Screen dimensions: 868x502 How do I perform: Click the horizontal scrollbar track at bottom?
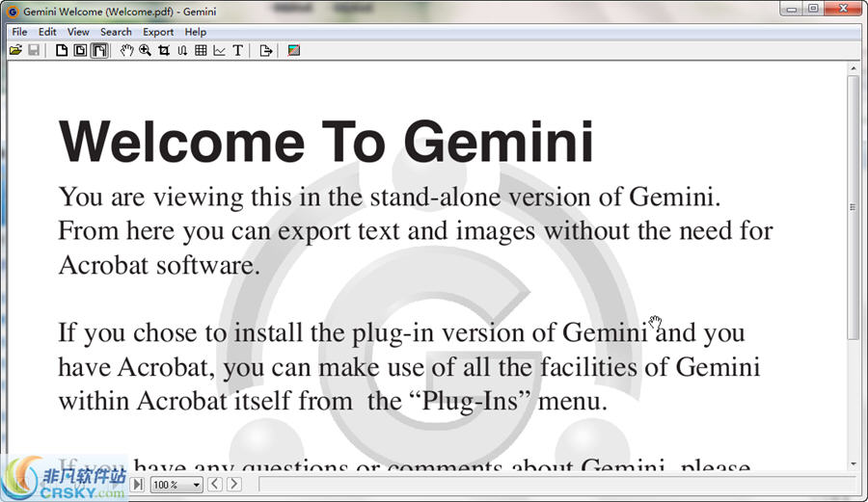[x=558, y=485]
